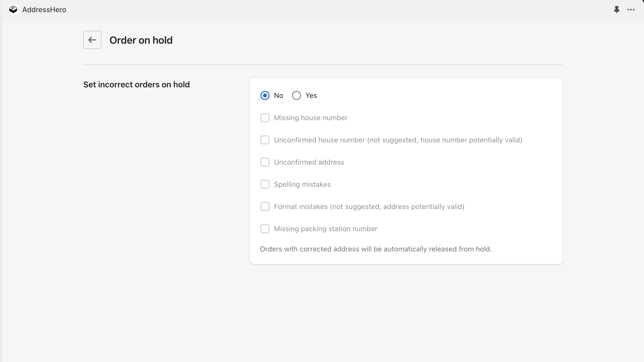Click the AddressHero title text

44,10
